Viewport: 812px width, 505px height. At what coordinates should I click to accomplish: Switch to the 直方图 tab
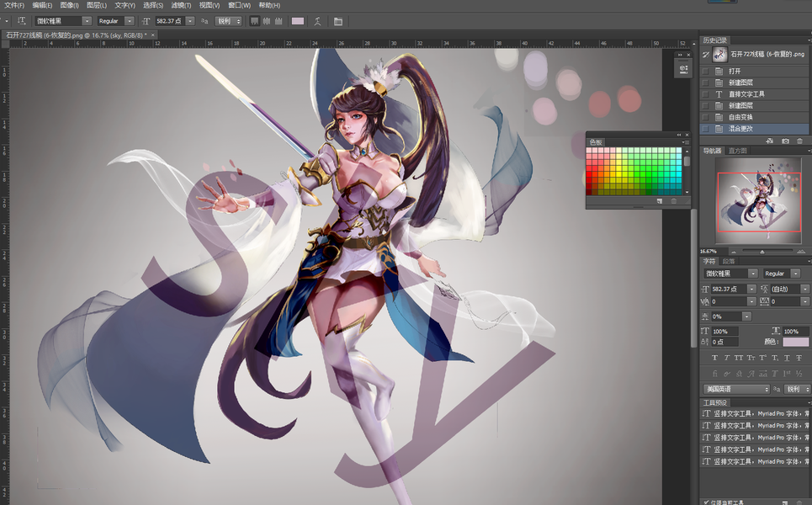[x=737, y=151]
